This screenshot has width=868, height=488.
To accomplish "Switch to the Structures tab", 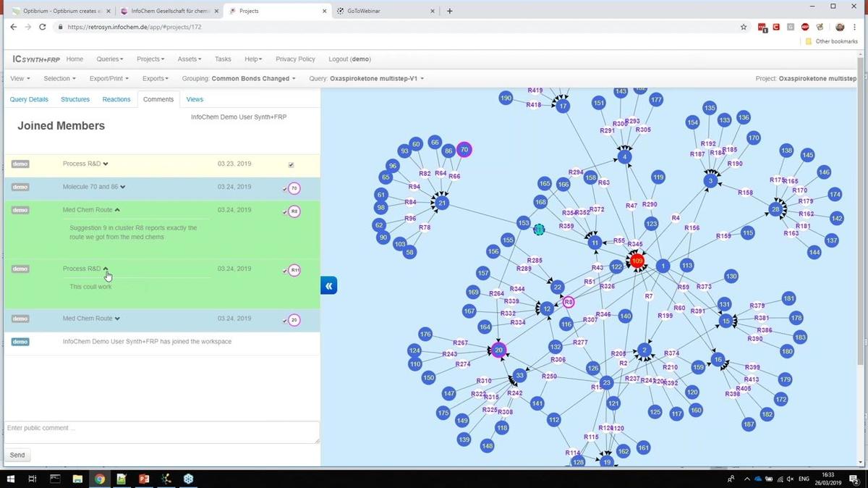I will tap(75, 99).
